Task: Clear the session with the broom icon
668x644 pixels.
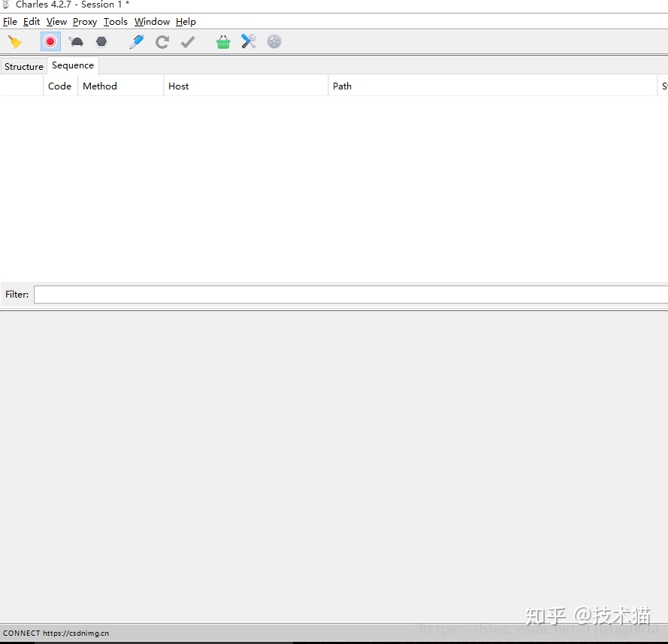Action: coord(15,42)
